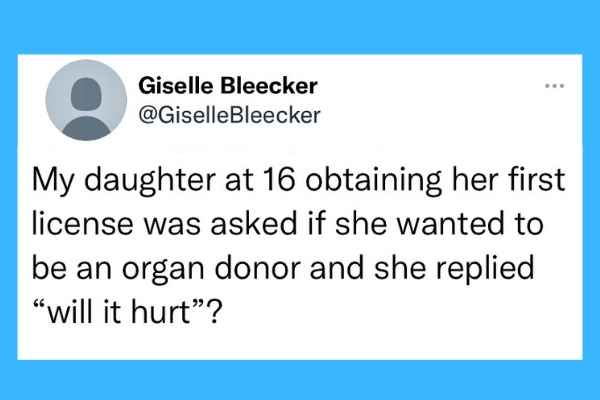The width and height of the screenshot is (600, 400).
Task: Click the head silhouette inside the avatar
Action: pos(86,94)
